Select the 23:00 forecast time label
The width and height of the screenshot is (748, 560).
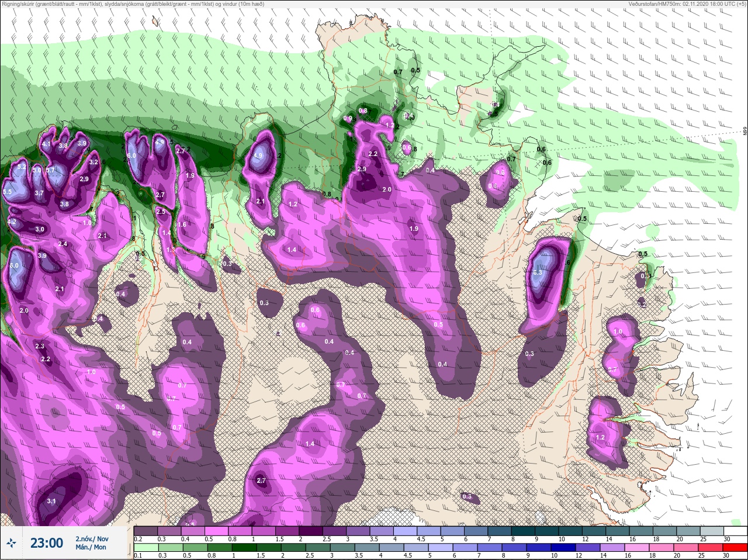(47, 543)
